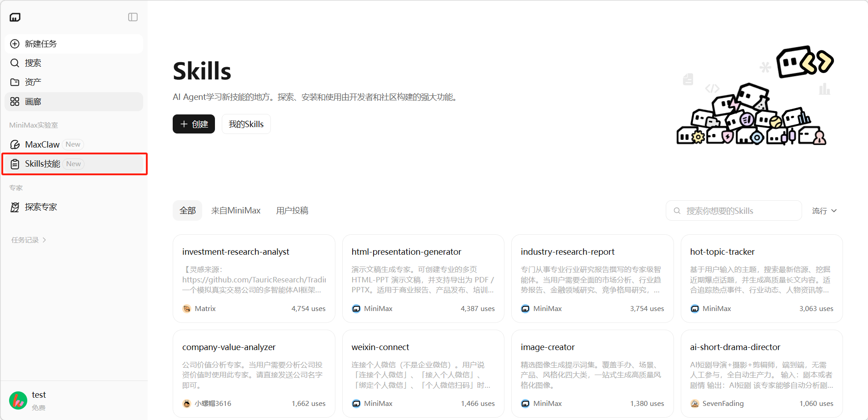Switch to the 用户投稿 tab
868x420 pixels.
click(292, 211)
